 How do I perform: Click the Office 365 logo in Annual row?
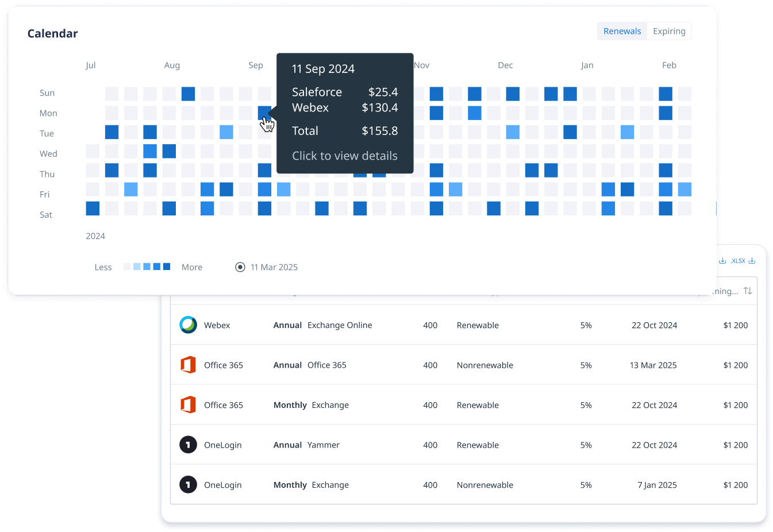188,365
